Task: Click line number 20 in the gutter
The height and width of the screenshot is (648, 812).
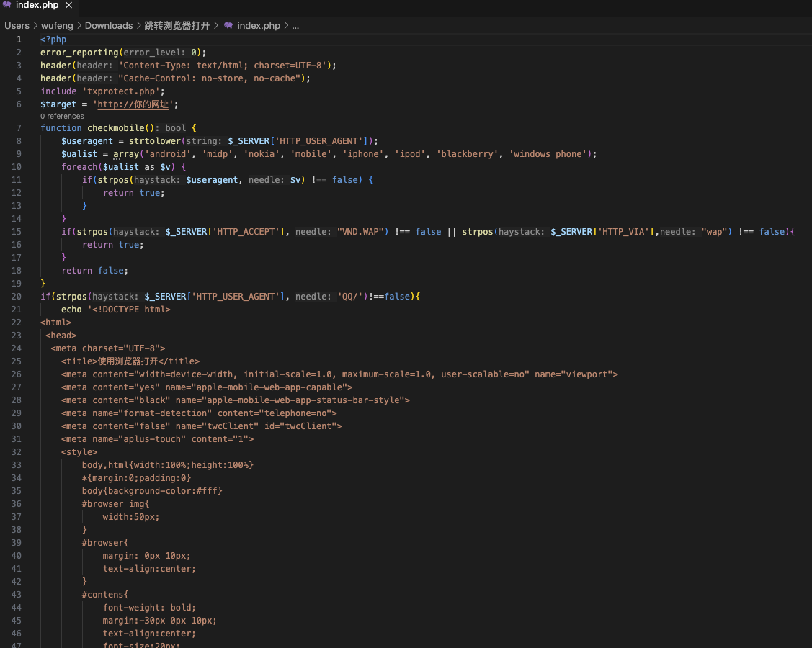Action: tap(17, 297)
